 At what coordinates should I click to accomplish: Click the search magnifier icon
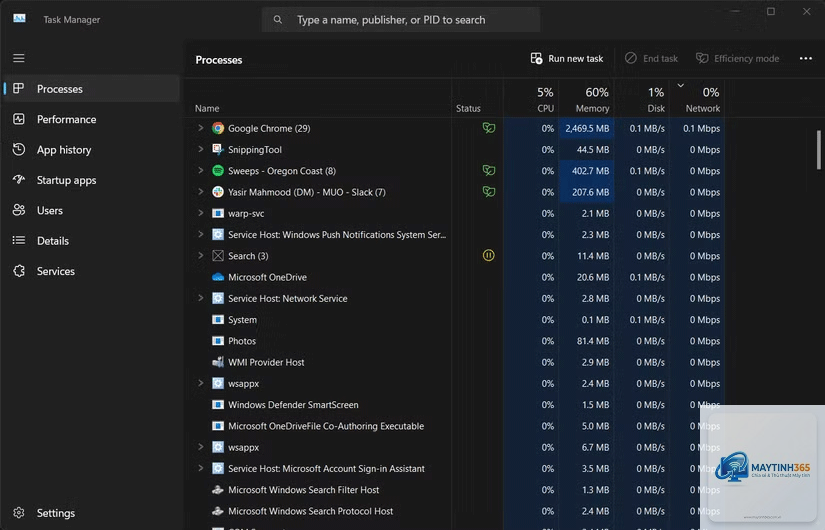[278, 19]
